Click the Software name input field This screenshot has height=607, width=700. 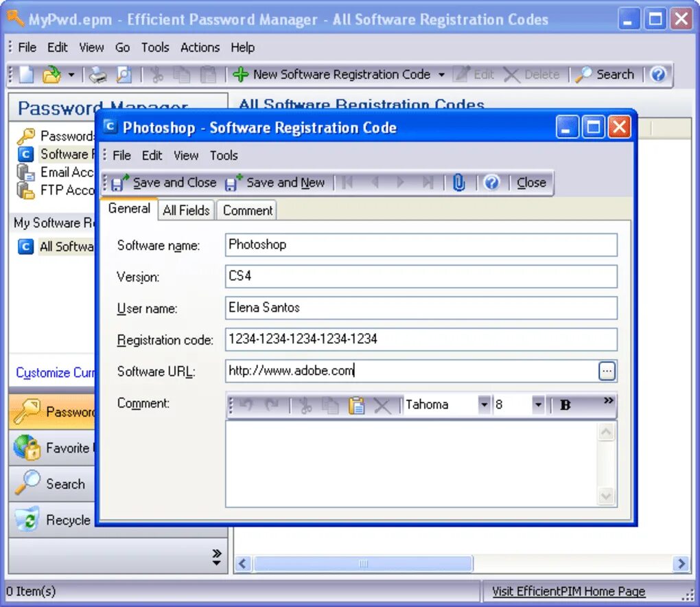421,244
